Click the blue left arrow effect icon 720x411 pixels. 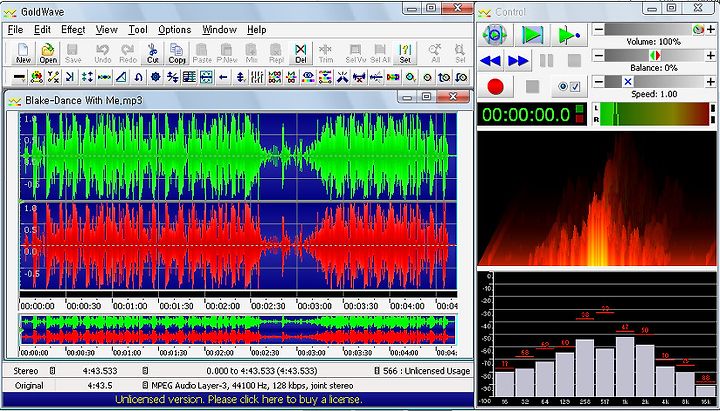(223, 77)
